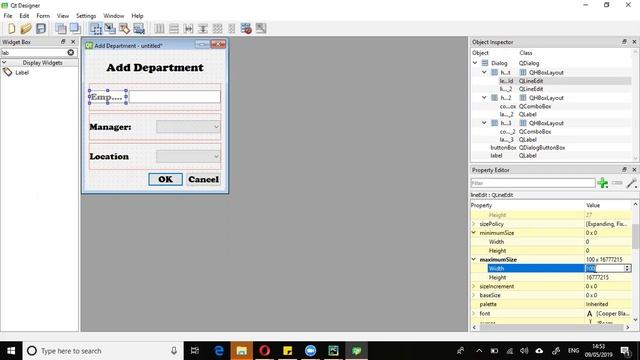Open the Form menu
The image size is (640, 360).
pyautogui.click(x=43, y=16)
